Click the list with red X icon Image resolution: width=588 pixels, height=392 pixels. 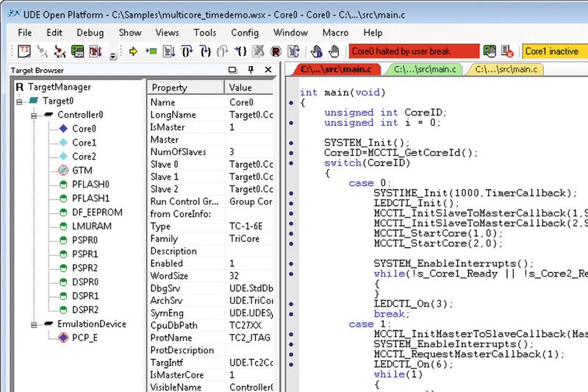pos(507,51)
